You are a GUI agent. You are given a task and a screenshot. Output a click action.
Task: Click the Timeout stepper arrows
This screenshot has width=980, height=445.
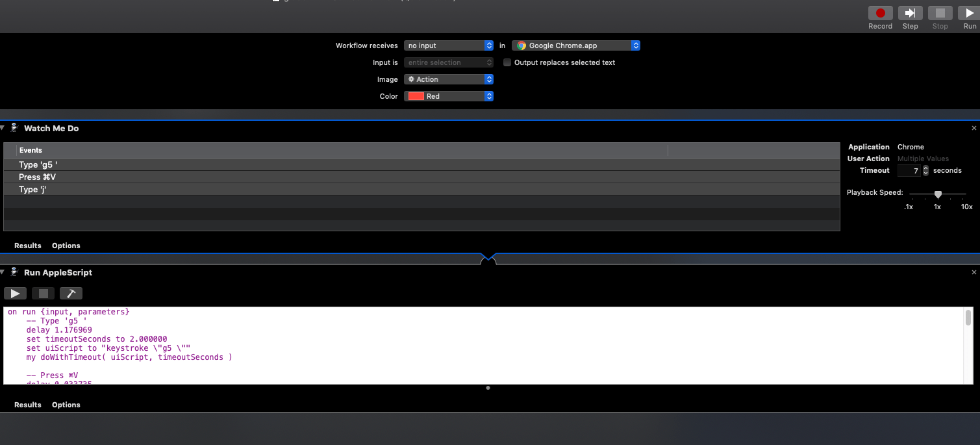click(x=926, y=171)
